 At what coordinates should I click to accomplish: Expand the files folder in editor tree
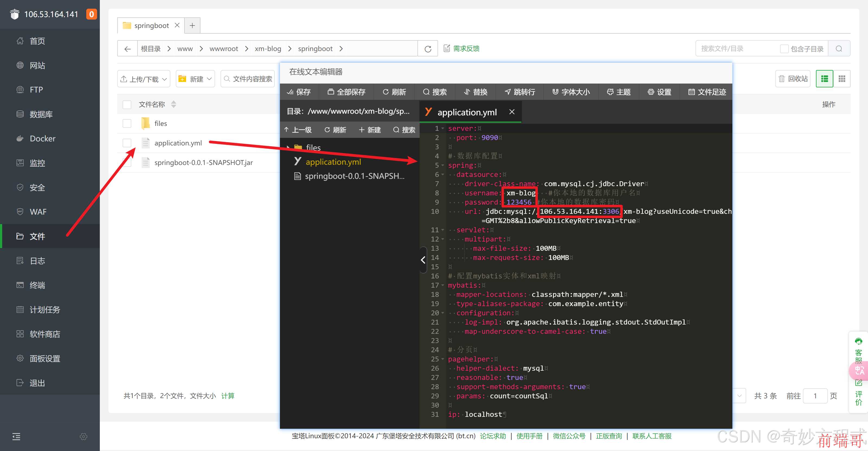pos(288,147)
